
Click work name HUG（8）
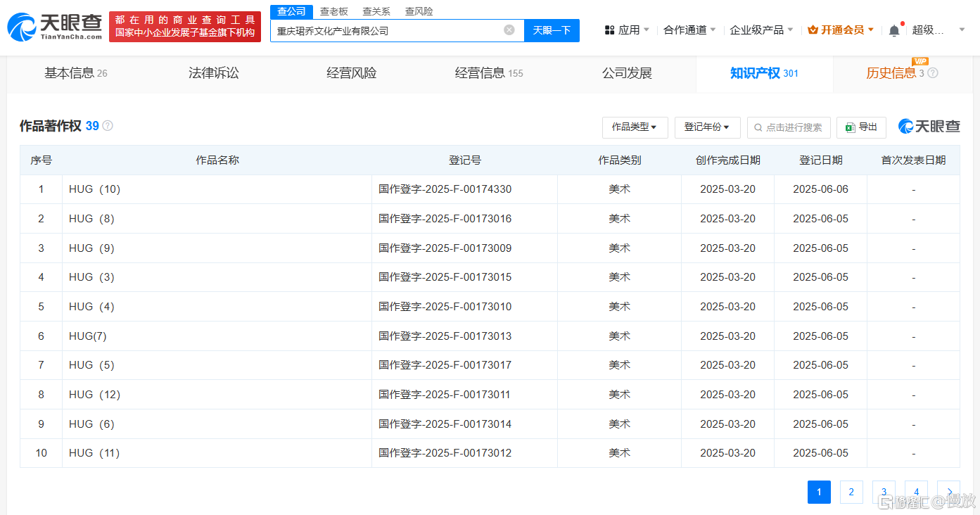(91, 219)
